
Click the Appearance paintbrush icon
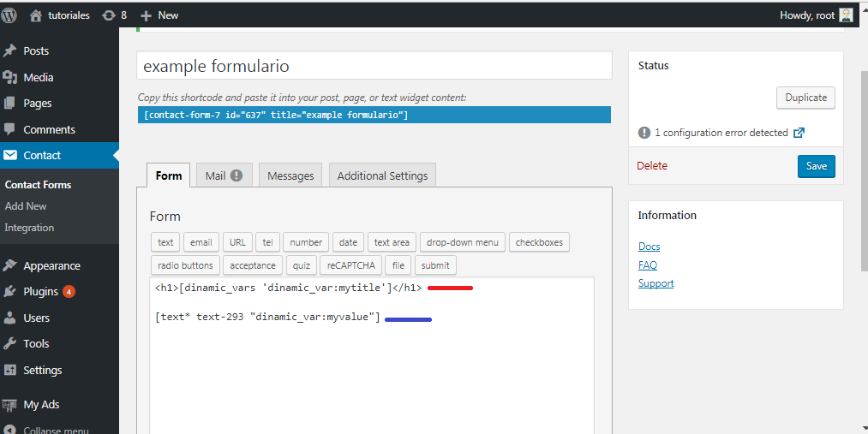(10, 266)
